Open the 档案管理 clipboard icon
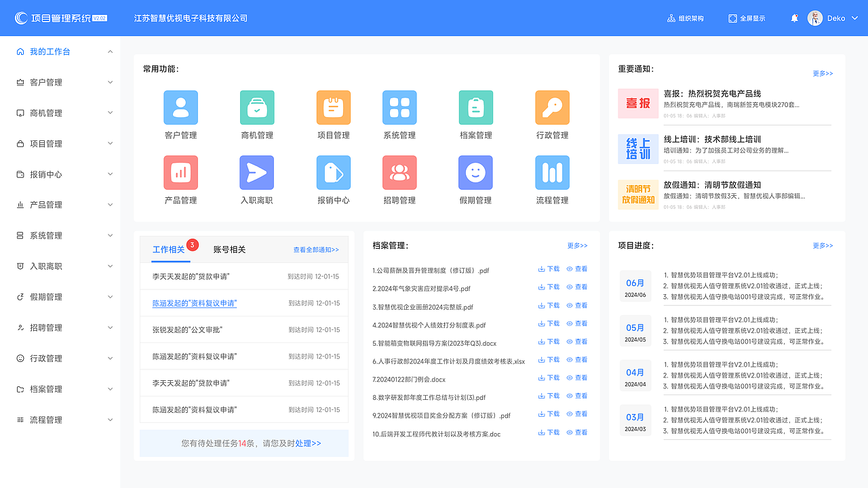 click(x=475, y=107)
